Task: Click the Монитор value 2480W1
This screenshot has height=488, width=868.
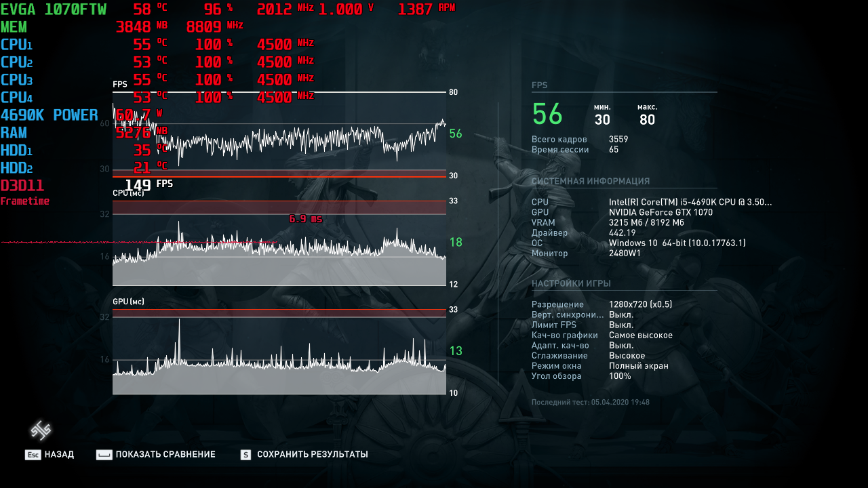Action: [x=625, y=253]
